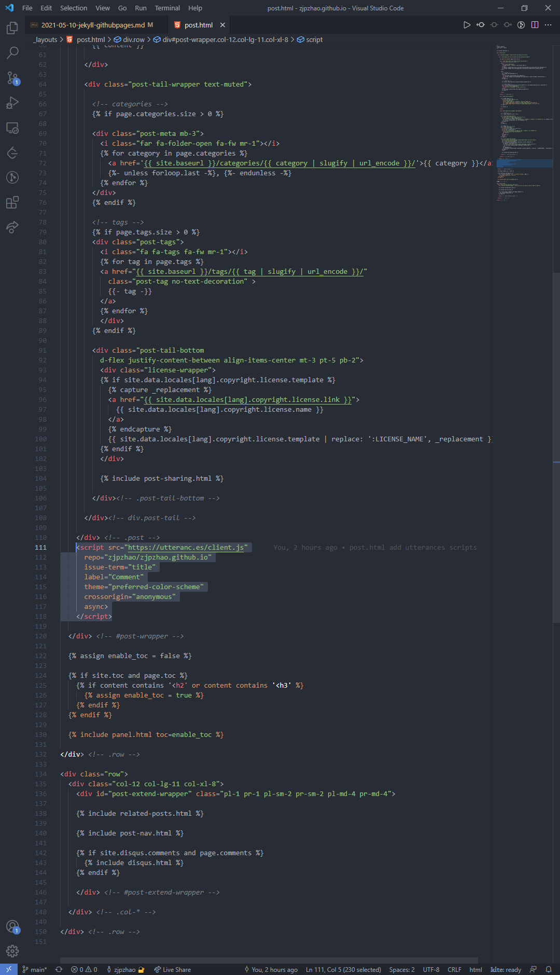Open the Help menu
This screenshot has width=560, height=975.
[x=195, y=8]
